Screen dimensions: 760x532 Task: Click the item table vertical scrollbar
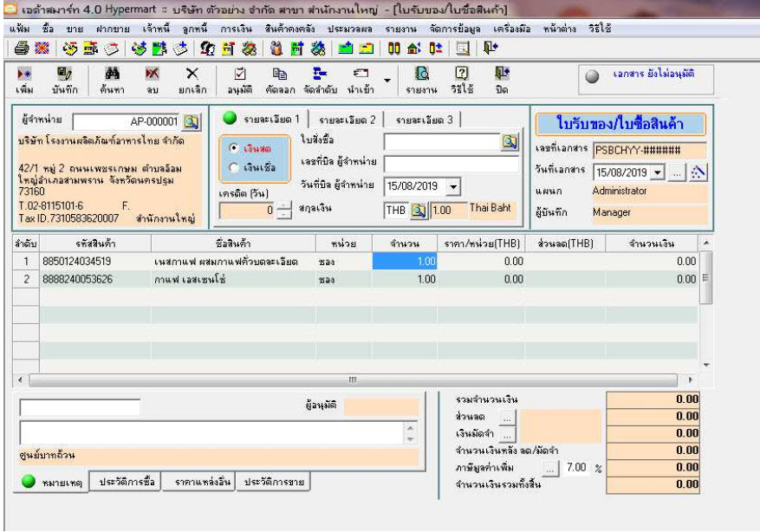click(705, 278)
